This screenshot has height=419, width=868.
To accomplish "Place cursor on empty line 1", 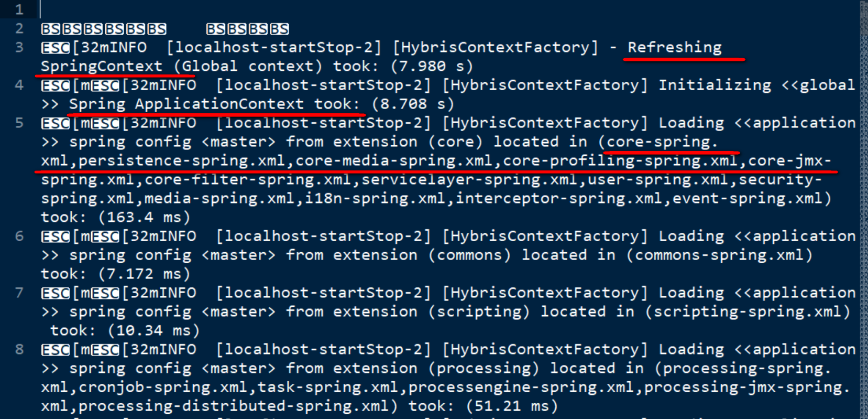I will point(210,9).
